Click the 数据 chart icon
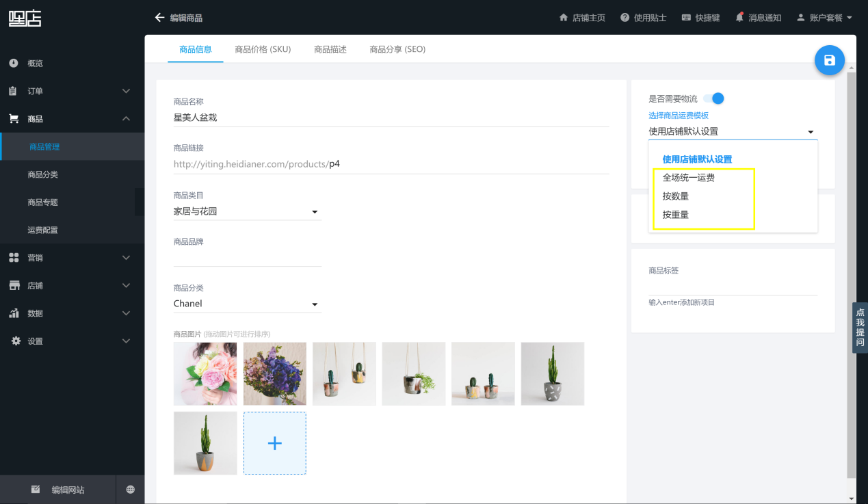 [x=14, y=313]
